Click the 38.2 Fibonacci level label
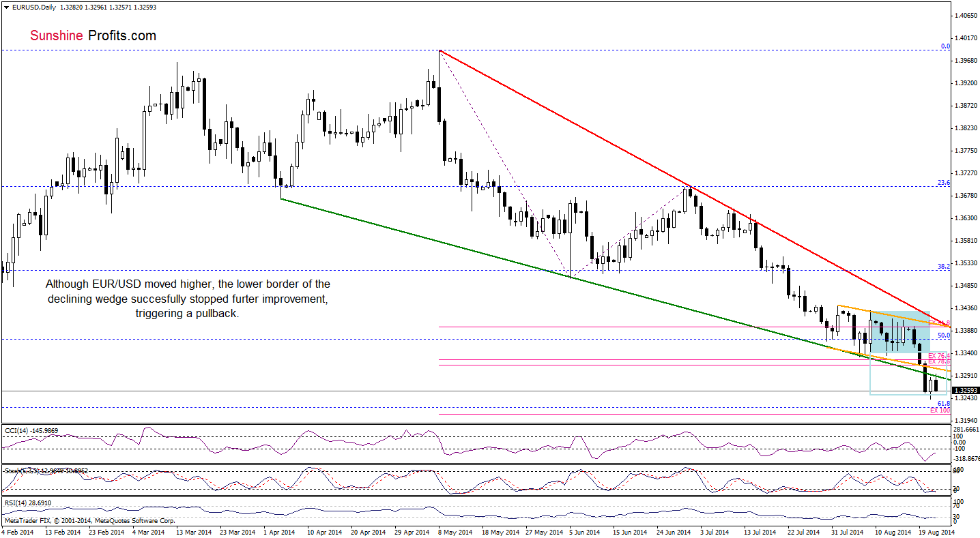This screenshot has width=980, height=538. tap(944, 267)
